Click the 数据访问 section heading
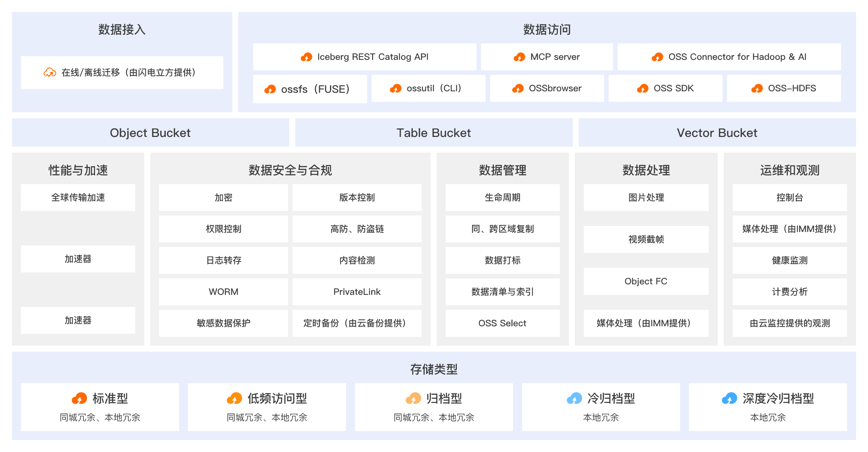This screenshot has width=868, height=452. tap(547, 30)
